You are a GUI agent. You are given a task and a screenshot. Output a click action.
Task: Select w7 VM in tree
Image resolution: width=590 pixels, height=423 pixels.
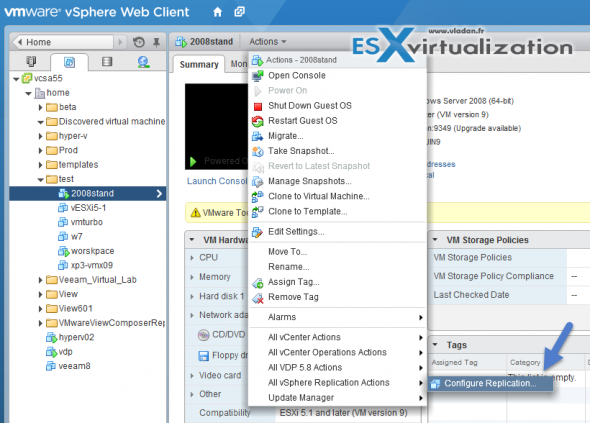[x=76, y=237]
